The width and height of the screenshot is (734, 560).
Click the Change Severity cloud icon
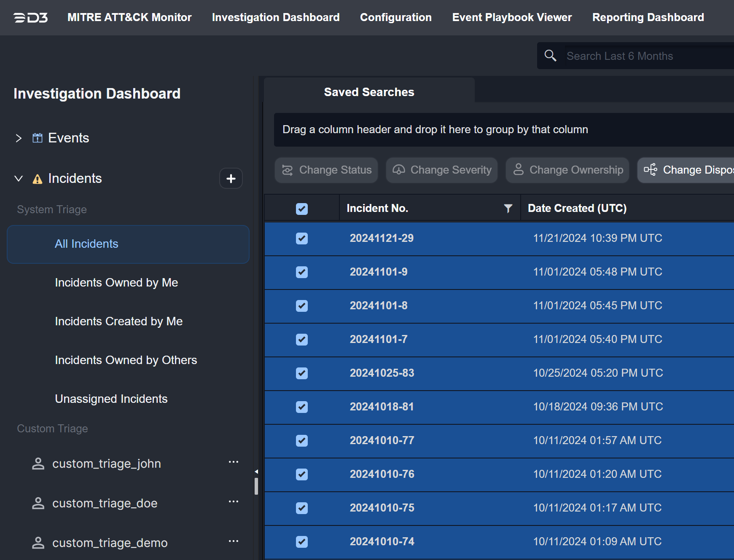pyautogui.click(x=398, y=170)
